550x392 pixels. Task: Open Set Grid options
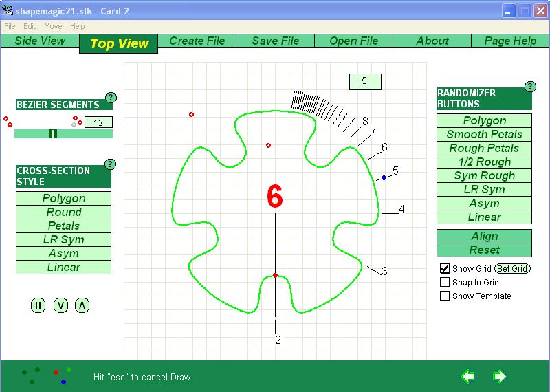tap(512, 268)
